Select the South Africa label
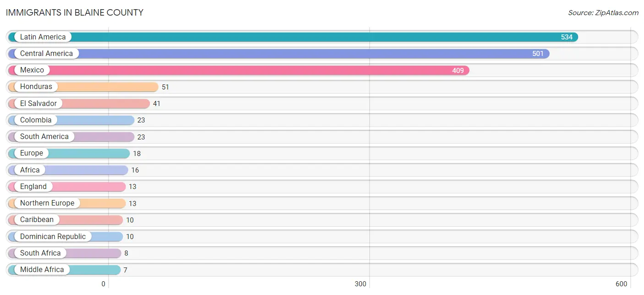This screenshot has width=644, height=295. point(40,253)
